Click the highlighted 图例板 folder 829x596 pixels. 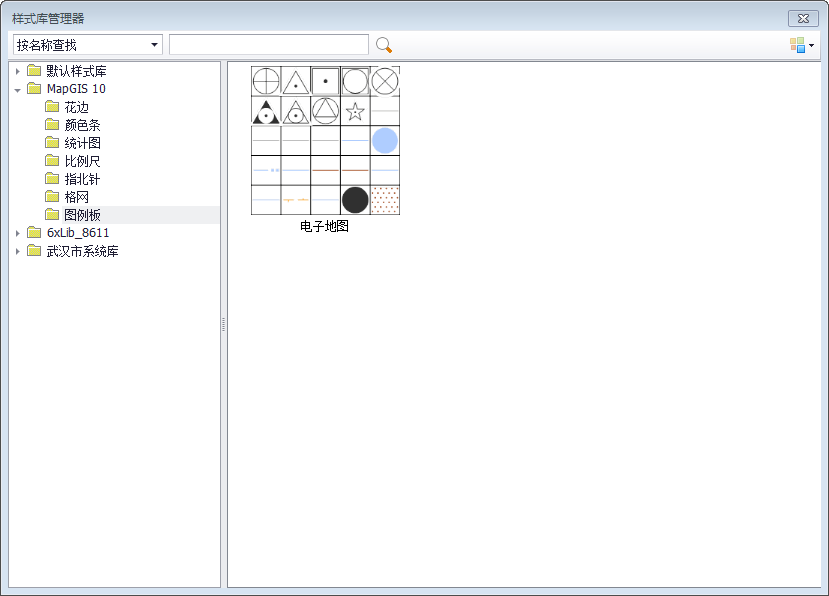point(82,215)
